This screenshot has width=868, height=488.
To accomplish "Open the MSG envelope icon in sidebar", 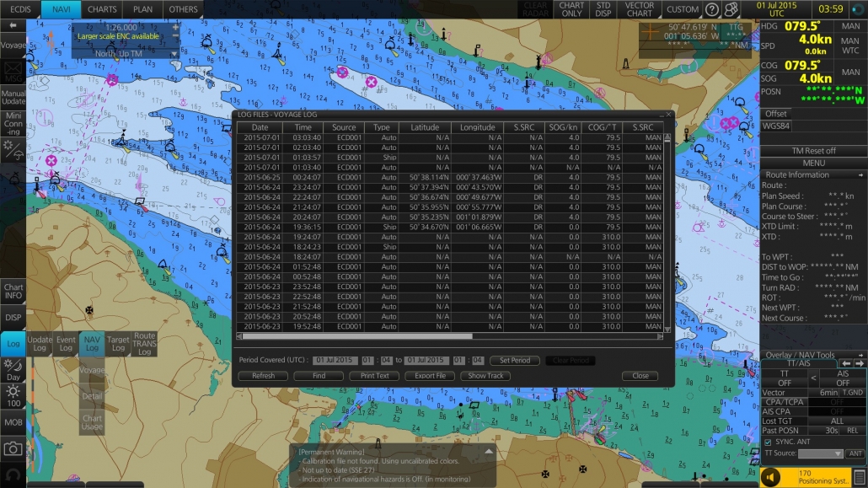I will [x=13, y=72].
